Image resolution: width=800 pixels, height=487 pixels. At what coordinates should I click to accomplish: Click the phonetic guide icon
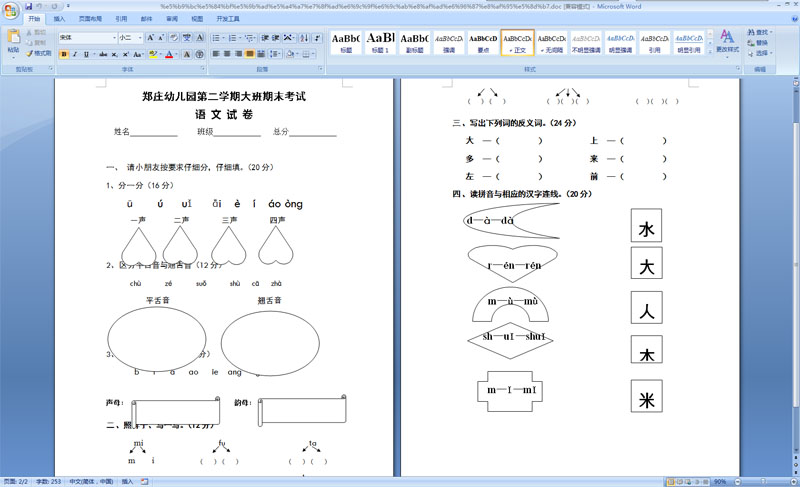(x=187, y=38)
